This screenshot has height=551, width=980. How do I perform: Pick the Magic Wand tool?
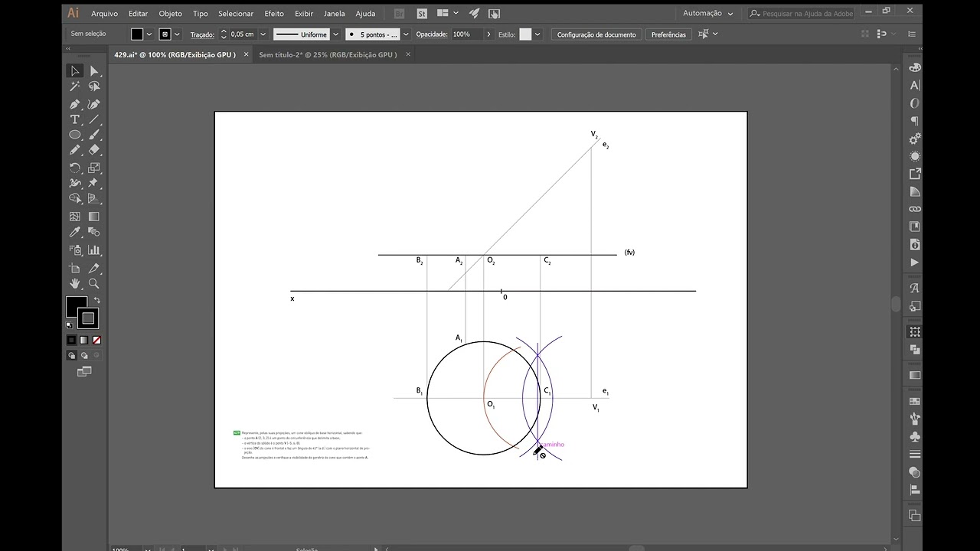(75, 86)
